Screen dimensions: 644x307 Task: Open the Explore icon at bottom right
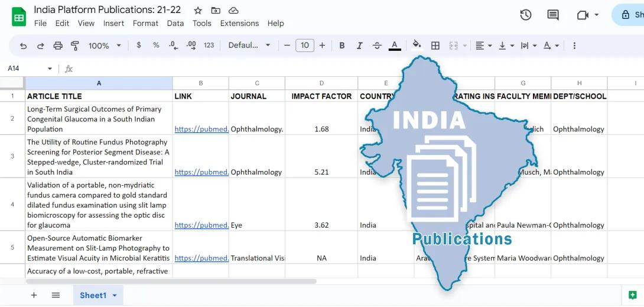tap(633, 295)
